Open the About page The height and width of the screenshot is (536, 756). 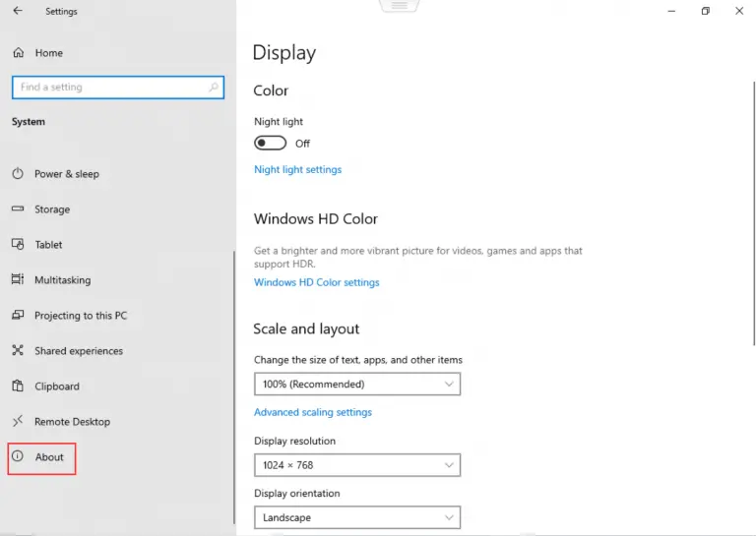point(48,457)
